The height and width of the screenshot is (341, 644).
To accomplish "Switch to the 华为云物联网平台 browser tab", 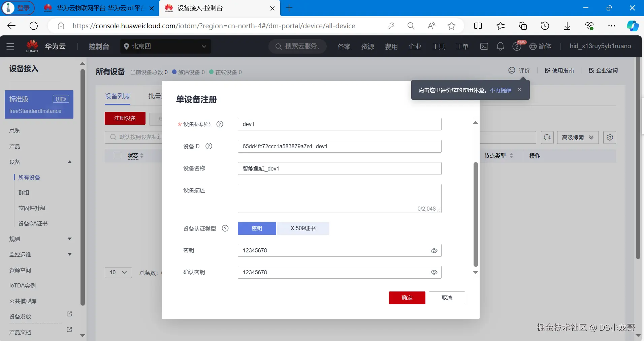I will pyautogui.click(x=99, y=8).
